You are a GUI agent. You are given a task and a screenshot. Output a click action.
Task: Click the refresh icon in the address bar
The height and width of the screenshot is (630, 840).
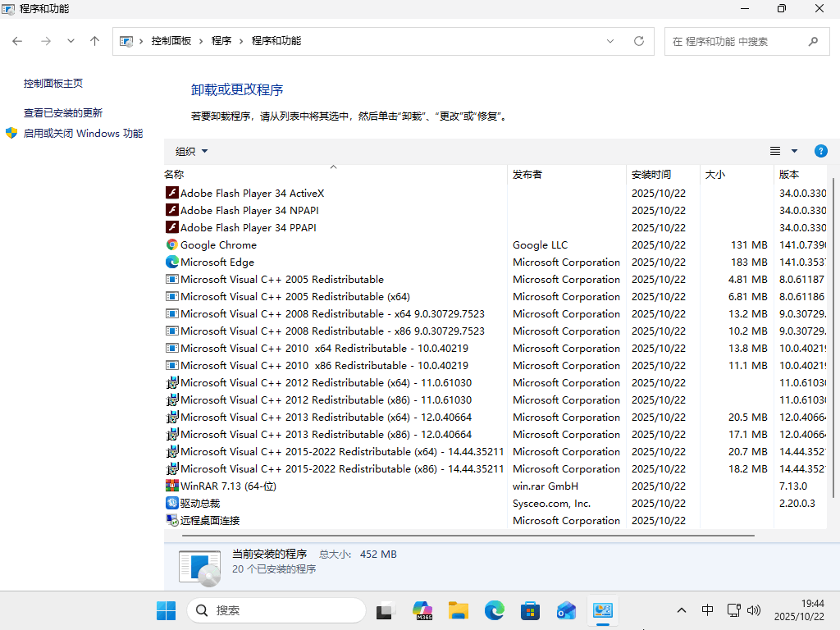[639, 41]
